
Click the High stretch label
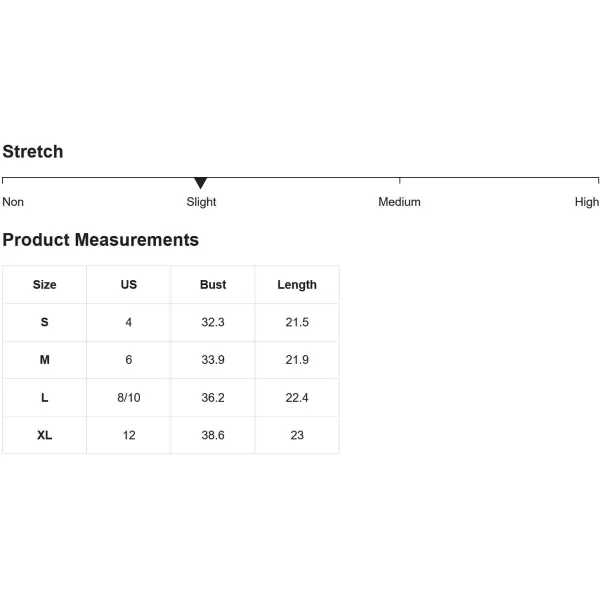tap(587, 202)
